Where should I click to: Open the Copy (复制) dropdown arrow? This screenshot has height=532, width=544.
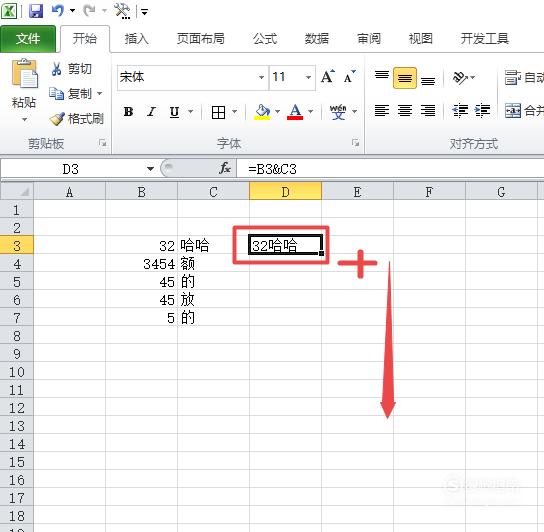[x=100, y=93]
